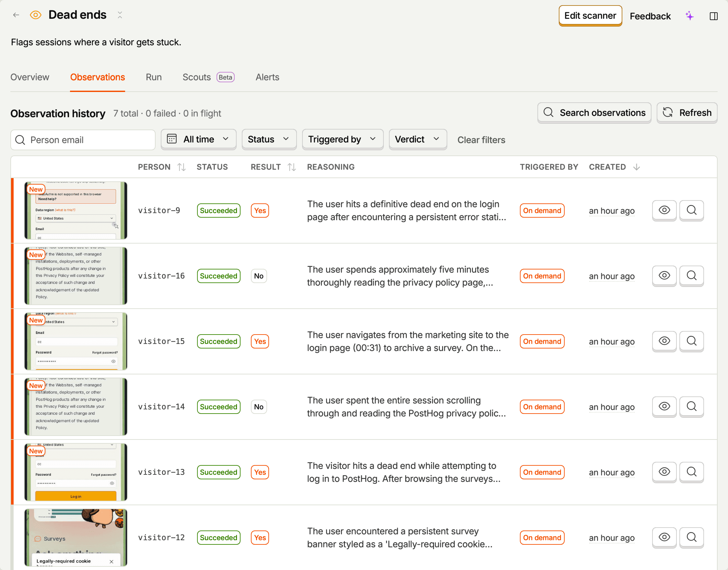Open the visitor-9 session thumbnail

click(x=76, y=210)
